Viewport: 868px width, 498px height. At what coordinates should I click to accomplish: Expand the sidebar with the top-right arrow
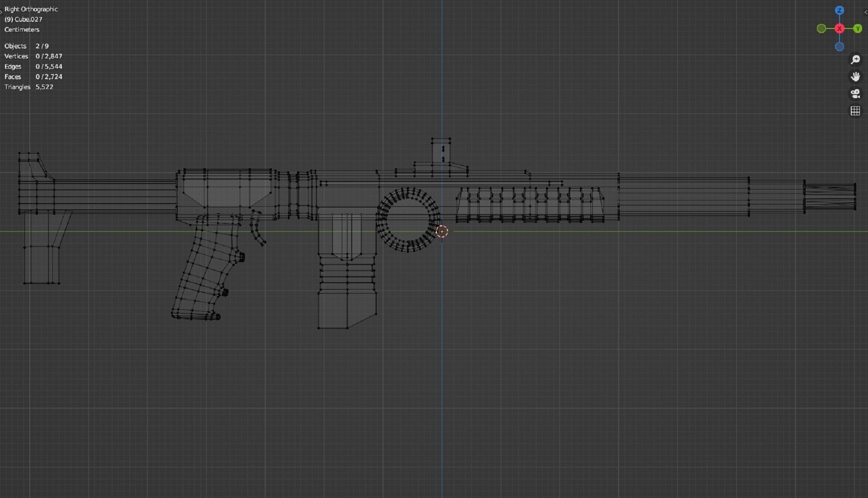[865, 12]
